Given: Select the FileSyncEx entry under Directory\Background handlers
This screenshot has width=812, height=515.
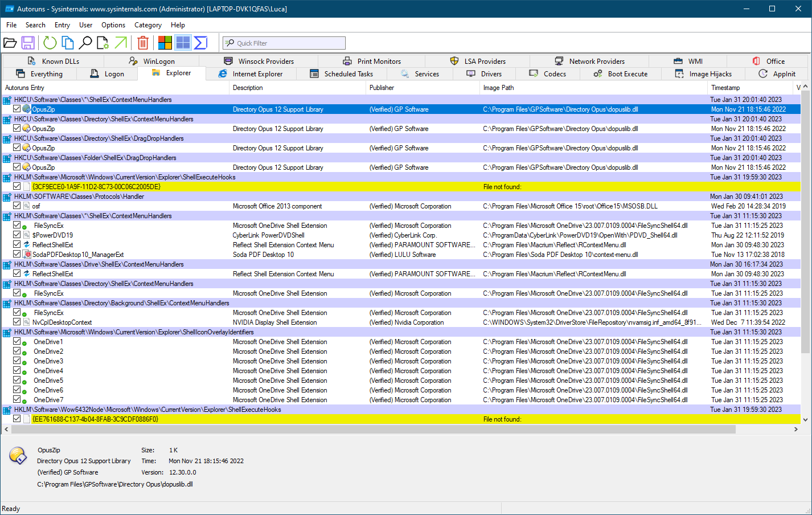Looking at the screenshot, I should [x=48, y=313].
